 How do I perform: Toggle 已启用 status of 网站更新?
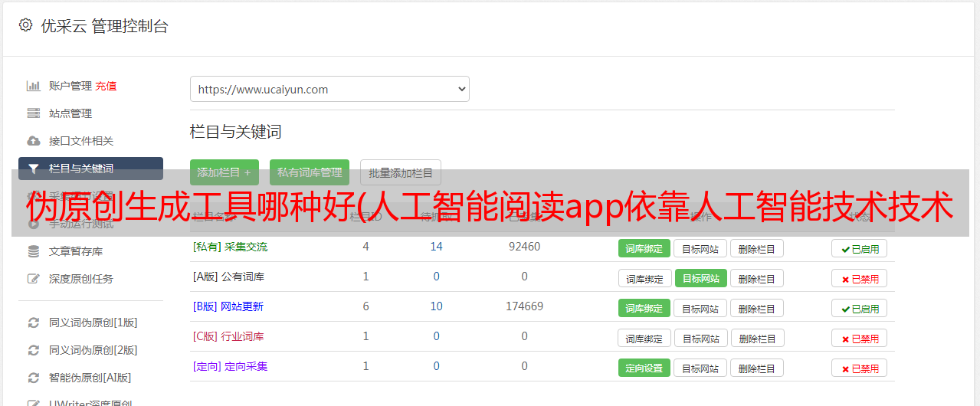860,308
